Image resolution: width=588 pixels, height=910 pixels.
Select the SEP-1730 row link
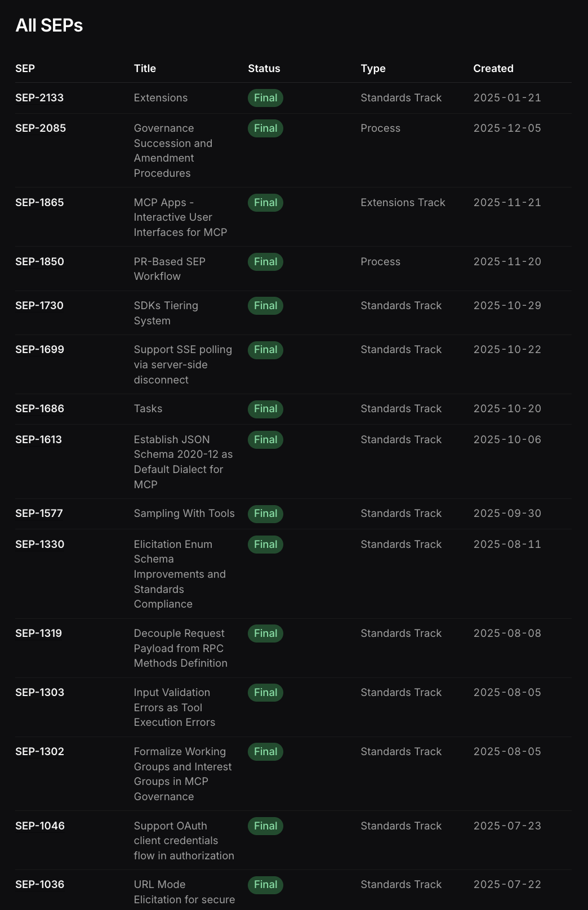tap(39, 306)
